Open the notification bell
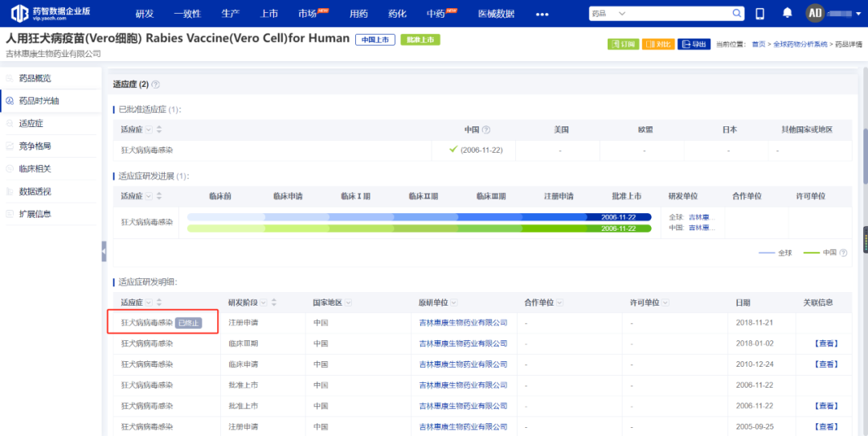The image size is (868, 436). pyautogui.click(x=787, y=13)
